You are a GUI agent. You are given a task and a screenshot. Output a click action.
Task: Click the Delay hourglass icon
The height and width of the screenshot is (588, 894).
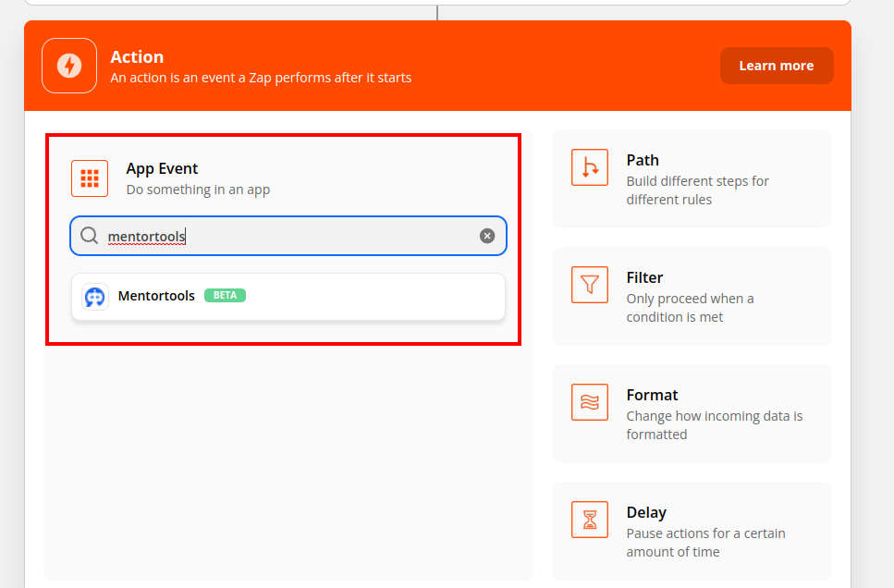tap(590, 520)
